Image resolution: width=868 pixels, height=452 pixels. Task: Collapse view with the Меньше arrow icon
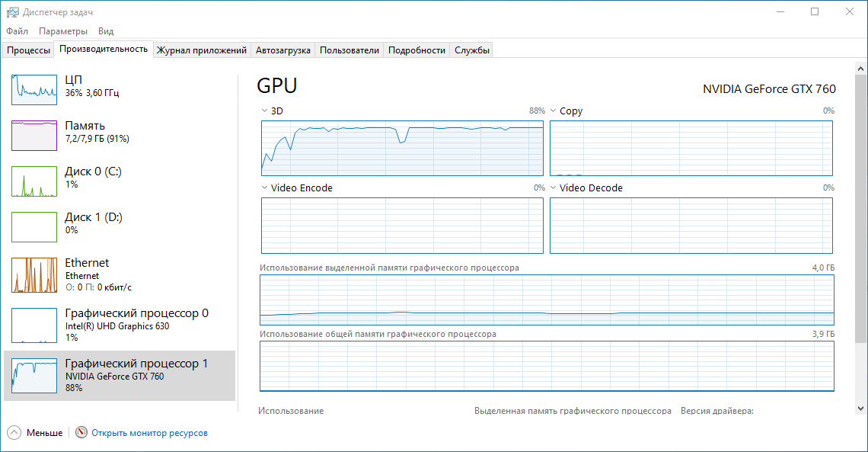[x=14, y=432]
